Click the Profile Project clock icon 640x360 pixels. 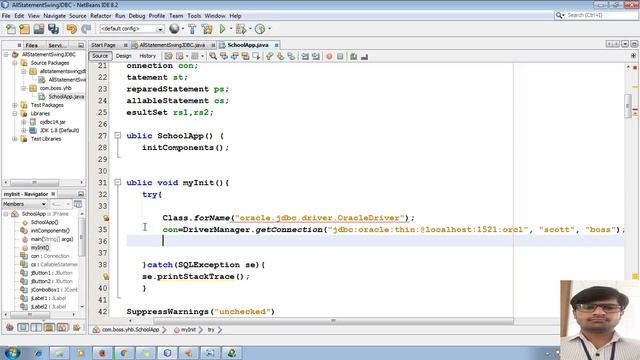[260, 29]
